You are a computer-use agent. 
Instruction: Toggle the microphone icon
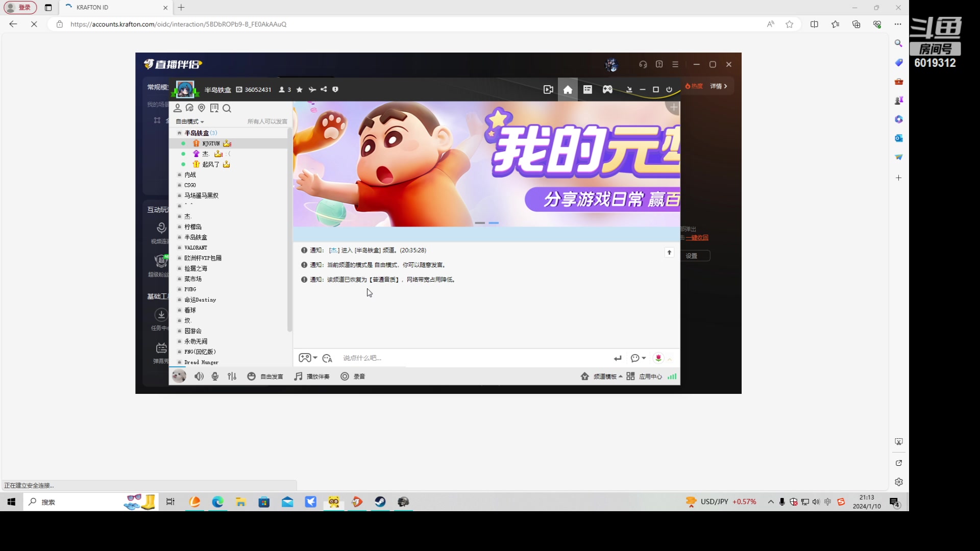[215, 377]
